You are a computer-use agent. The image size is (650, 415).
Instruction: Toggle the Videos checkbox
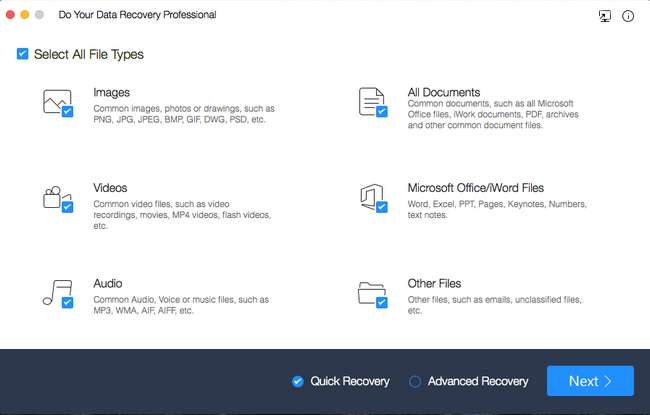[x=68, y=207]
